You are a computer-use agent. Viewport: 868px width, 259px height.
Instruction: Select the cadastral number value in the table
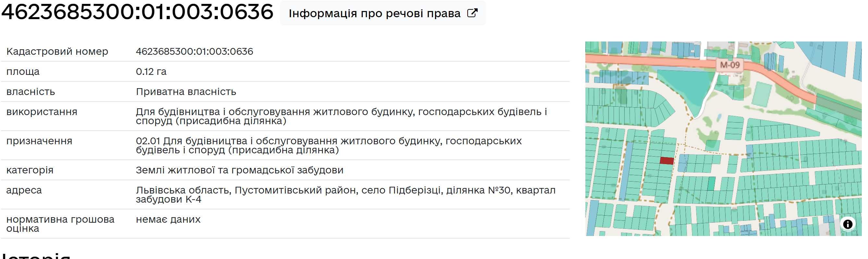(194, 52)
